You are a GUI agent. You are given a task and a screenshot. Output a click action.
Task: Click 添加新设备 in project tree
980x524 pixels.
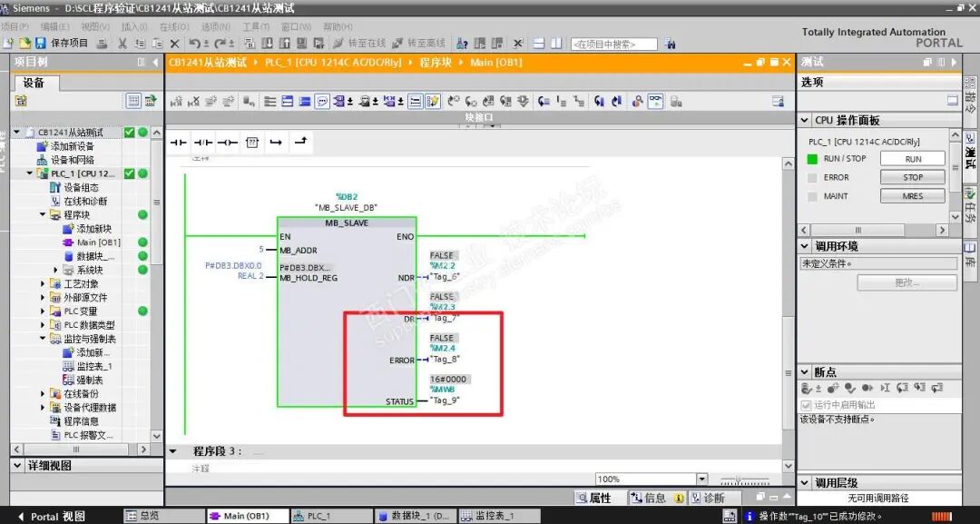pos(72,146)
